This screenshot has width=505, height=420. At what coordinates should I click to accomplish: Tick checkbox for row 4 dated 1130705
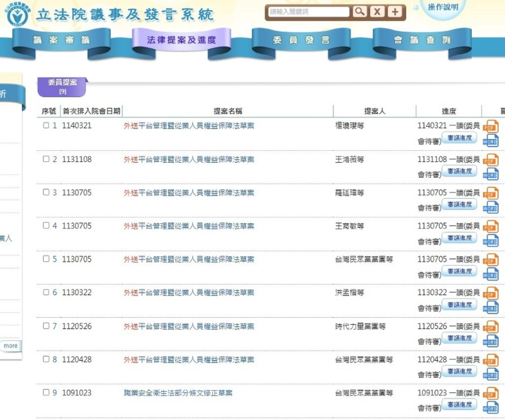tap(46, 226)
